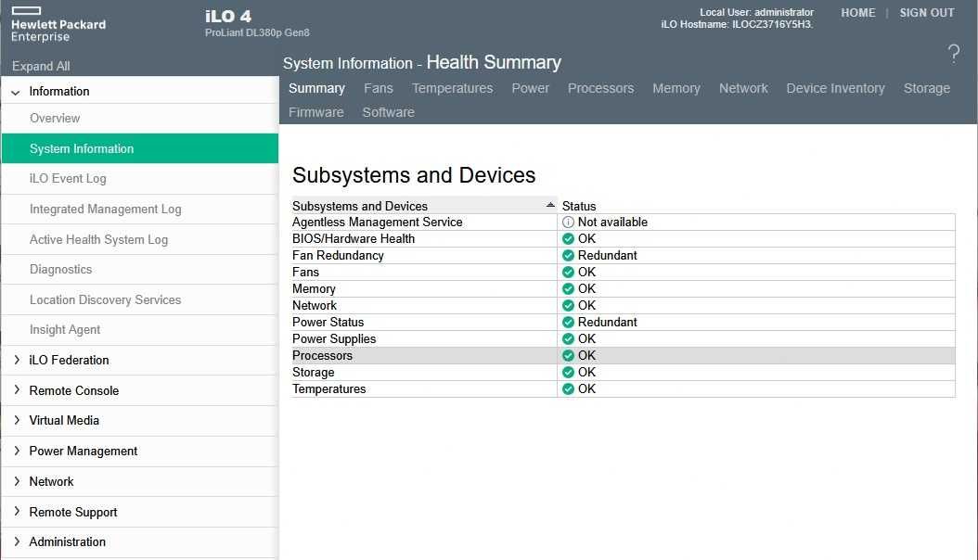
Task: Open the Power tab
Action: tap(530, 88)
